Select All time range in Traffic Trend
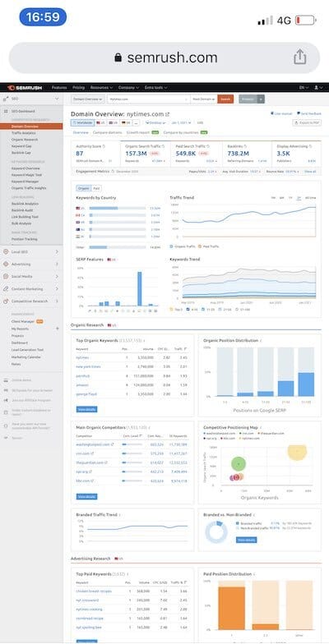Screen dimensions: 329x644 point(311,198)
